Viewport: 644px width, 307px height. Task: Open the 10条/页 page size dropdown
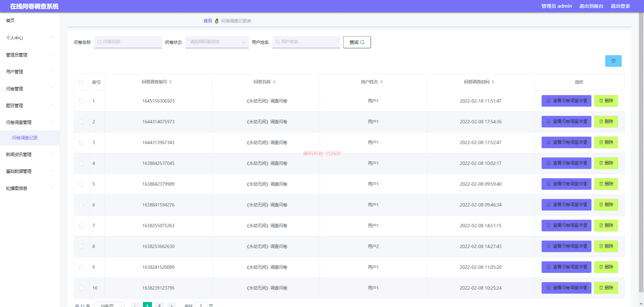pyautogui.click(x=110, y=305)
